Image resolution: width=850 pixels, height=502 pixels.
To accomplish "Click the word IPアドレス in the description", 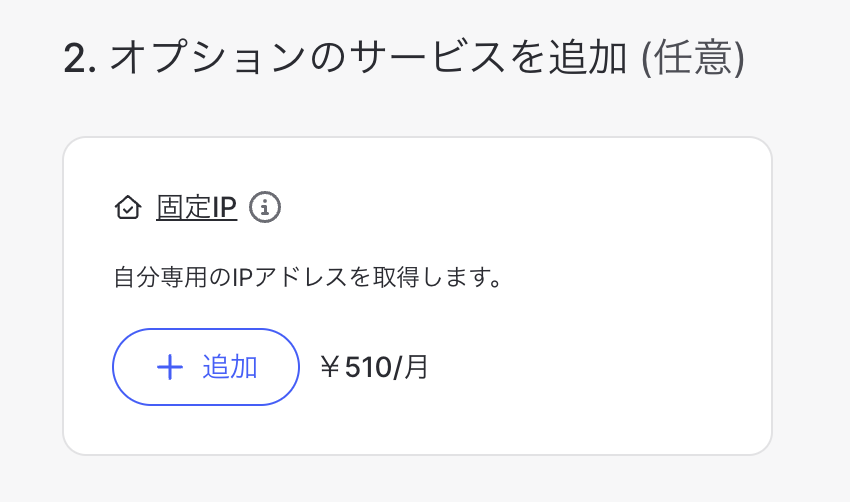I will point(277,276).
